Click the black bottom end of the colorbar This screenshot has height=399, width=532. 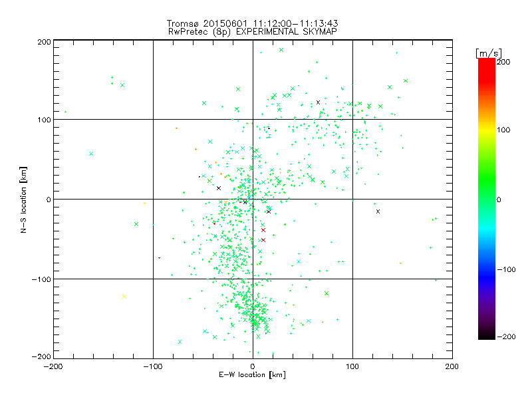click(487, 335)
